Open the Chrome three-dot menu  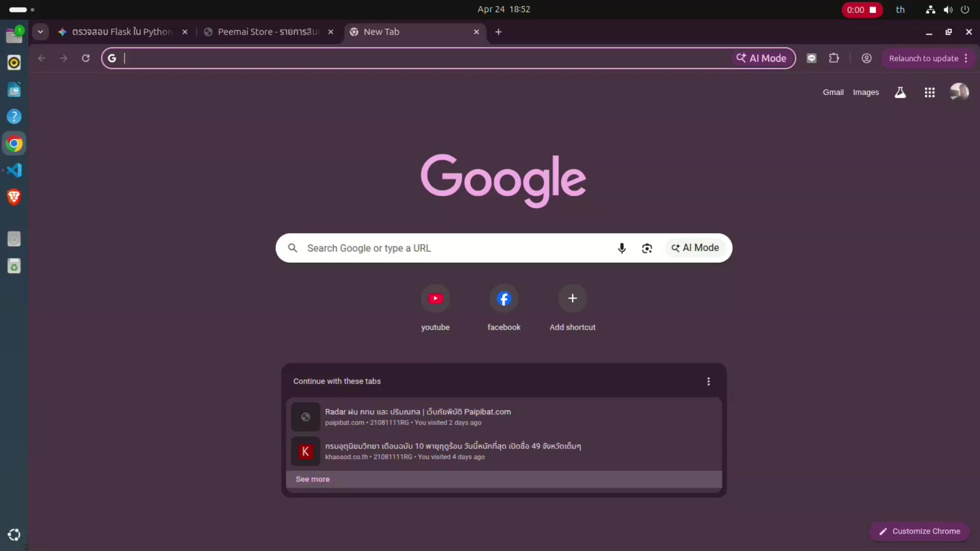(x=966, y=58)
